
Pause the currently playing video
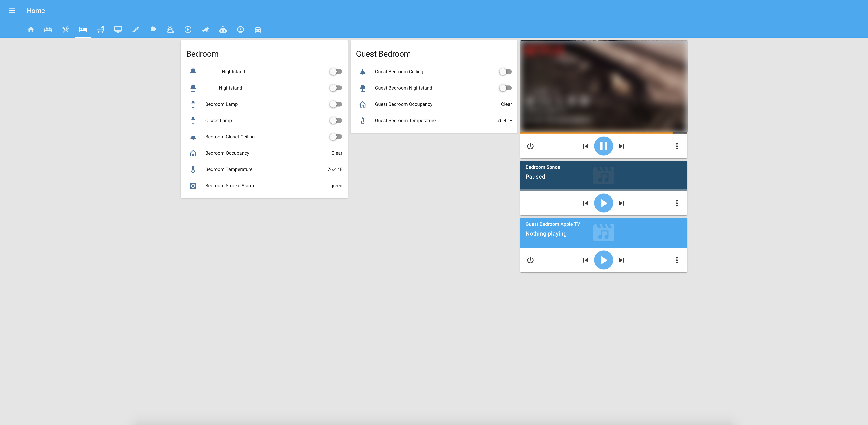(x=603, y=146)
